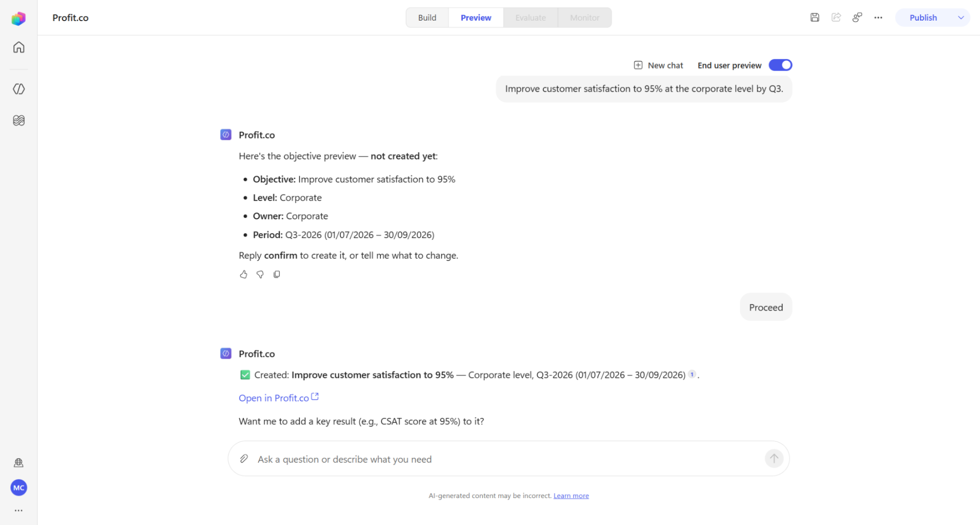
Task: Open the MC account avatar
Action: pyautogui.click(x=19, y=488)
